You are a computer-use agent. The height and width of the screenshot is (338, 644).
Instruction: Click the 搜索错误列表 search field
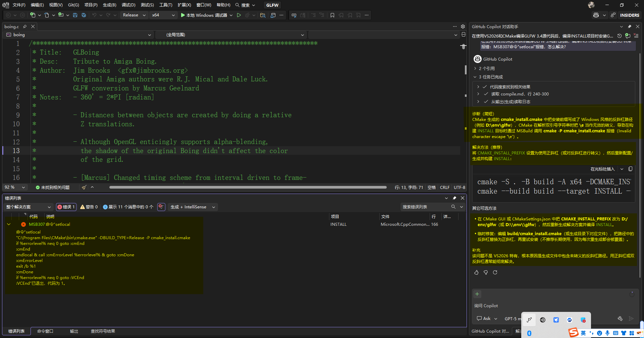point(425,207)
